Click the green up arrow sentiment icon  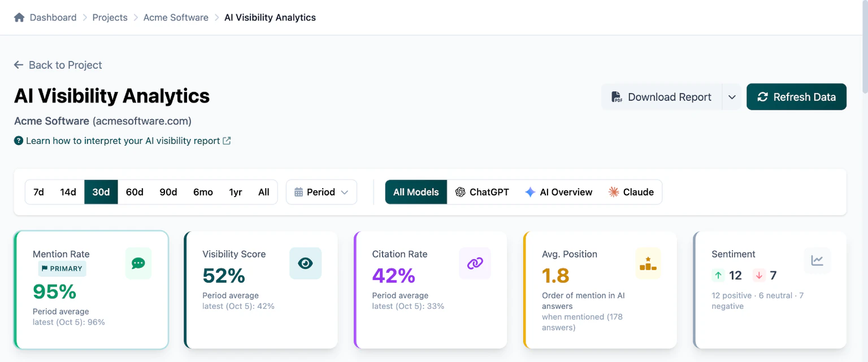pos(718,276)
